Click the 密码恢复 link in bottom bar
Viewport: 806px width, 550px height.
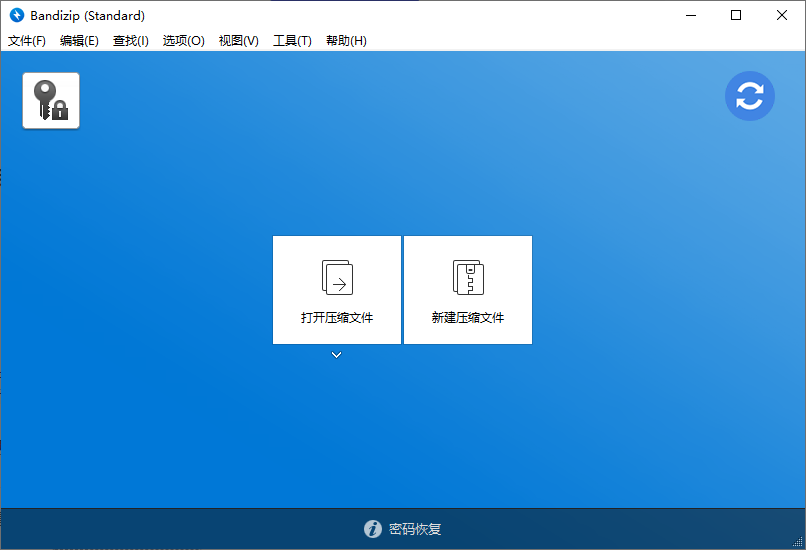pyautogui.click(x=415, y=529)
